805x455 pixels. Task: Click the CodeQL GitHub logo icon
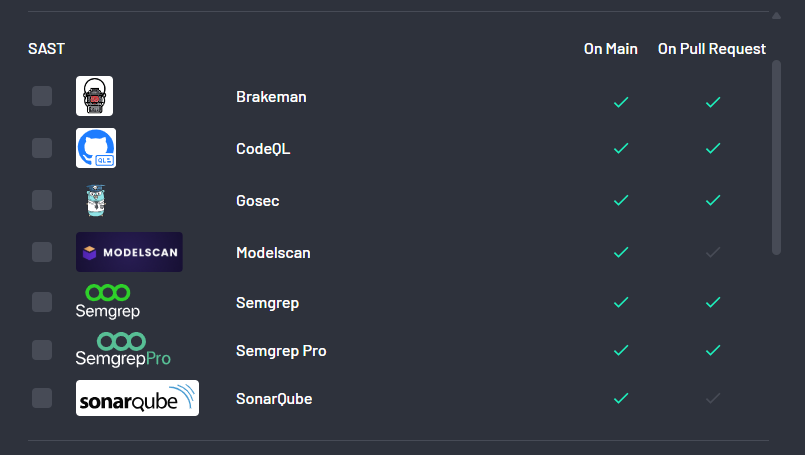(x=96, y=148)
